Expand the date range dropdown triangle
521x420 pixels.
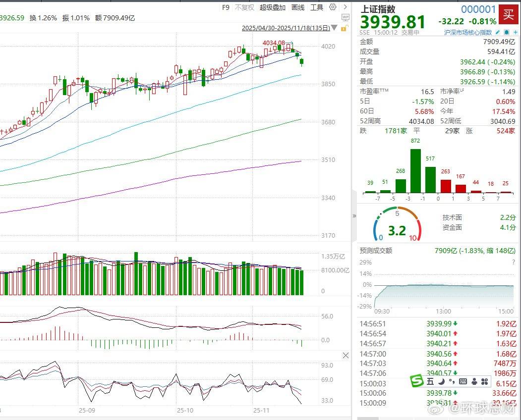point(334,28)
